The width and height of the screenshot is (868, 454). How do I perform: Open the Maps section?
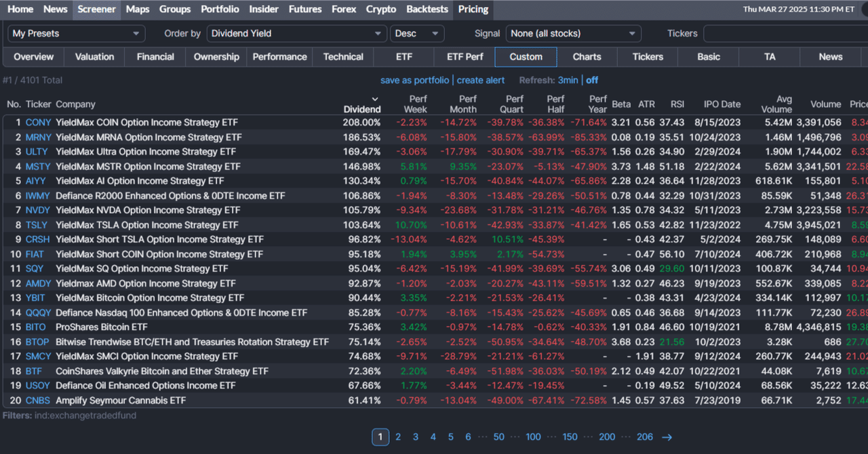coord(137,9)
